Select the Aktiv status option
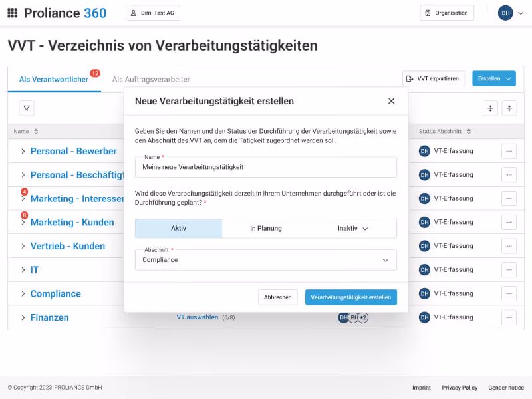This screenshot has width=532, height=399. tap(178, 228)
